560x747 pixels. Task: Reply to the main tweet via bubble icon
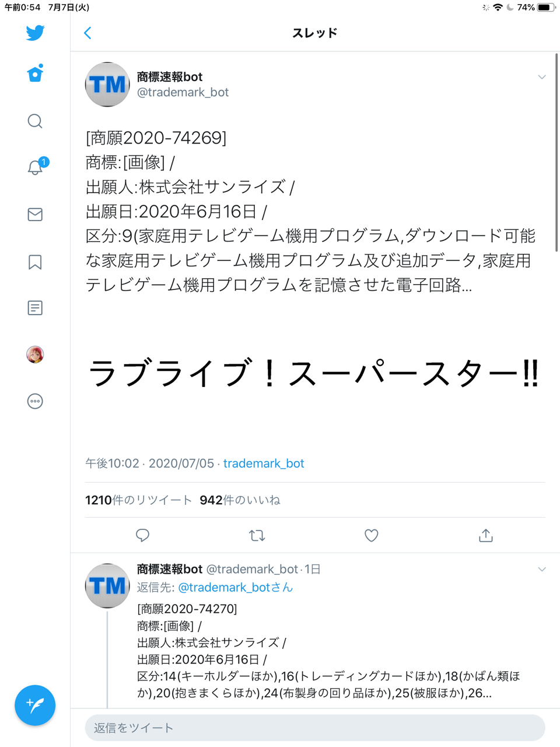[142, 535]
